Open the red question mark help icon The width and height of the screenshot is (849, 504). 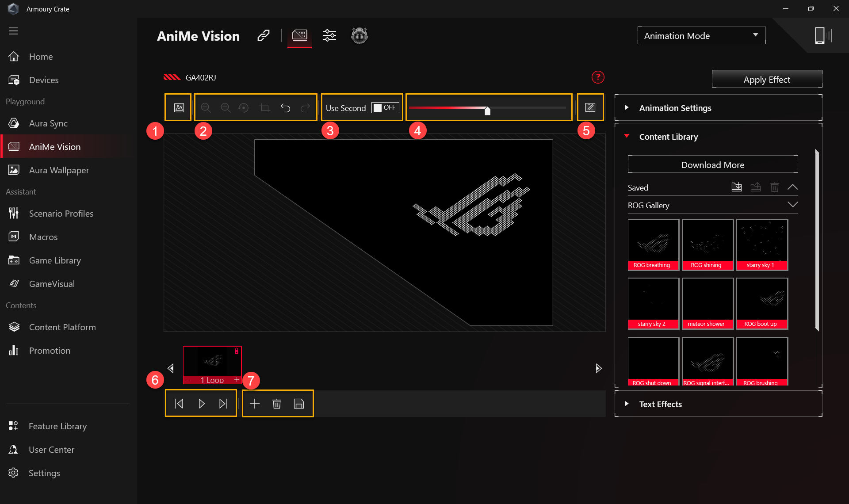tap(598, 77)
